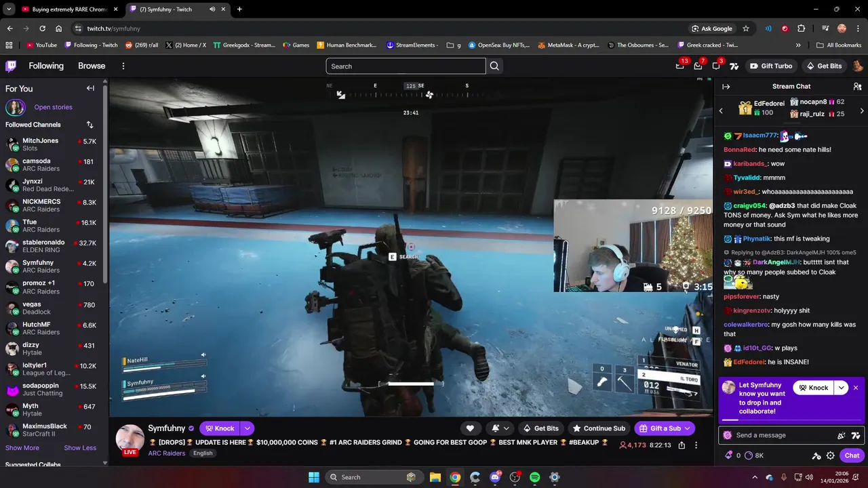Expand Knock dropdown beside streamer name
The image size is (868, 488).
tap(248, 428)
